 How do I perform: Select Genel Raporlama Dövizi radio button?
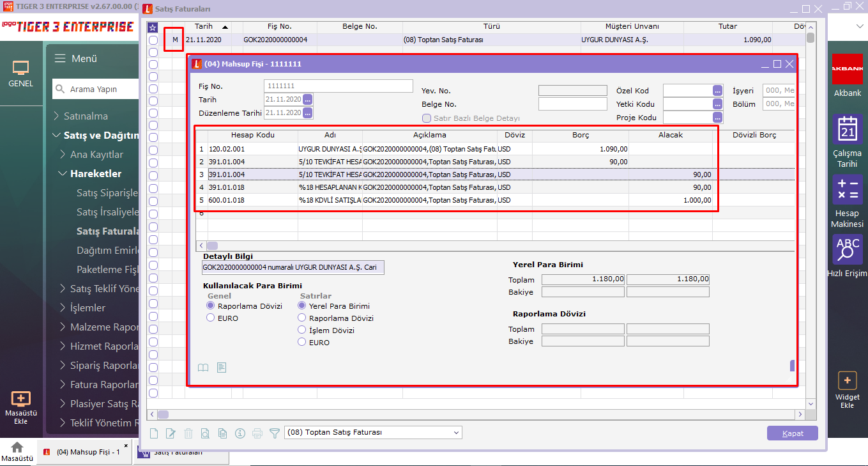coord(211,306)
